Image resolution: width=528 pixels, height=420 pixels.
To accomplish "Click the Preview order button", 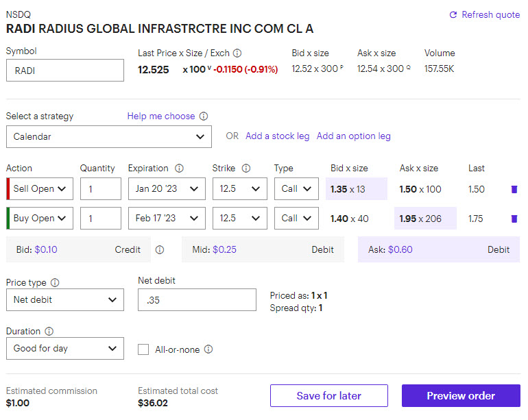I will pos(461,396).
